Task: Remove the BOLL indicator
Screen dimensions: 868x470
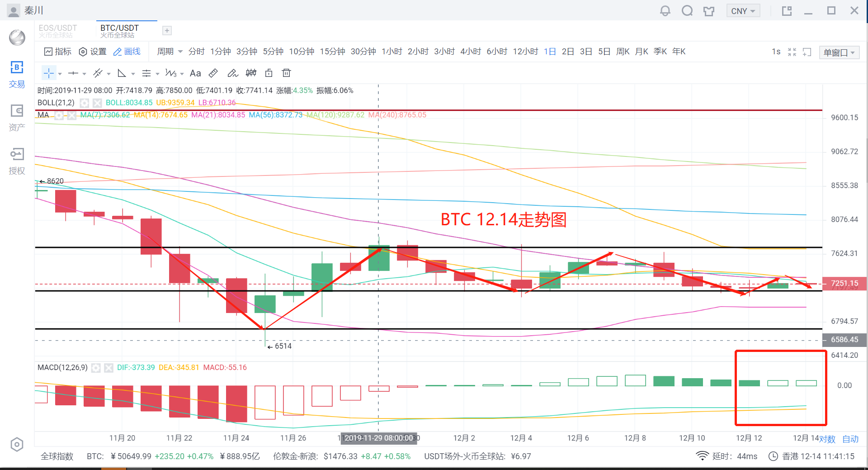Action: tap(97, 103)
